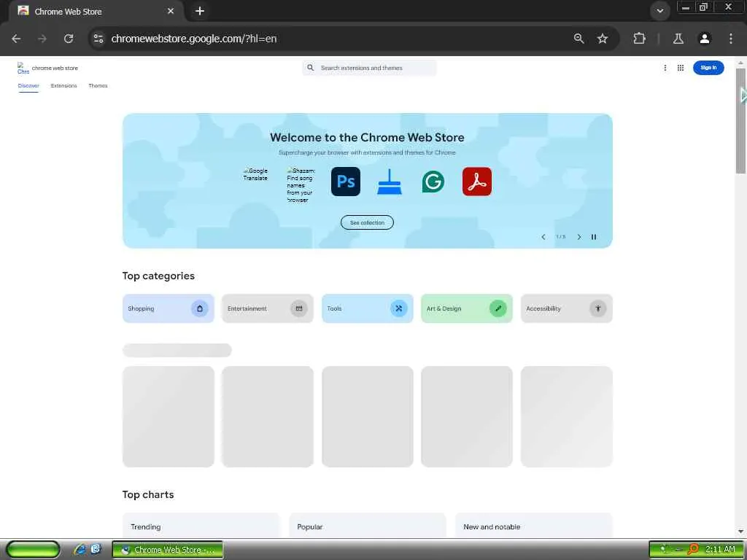
Task: Open site information icon in address bar
Action: click(98, 39)
